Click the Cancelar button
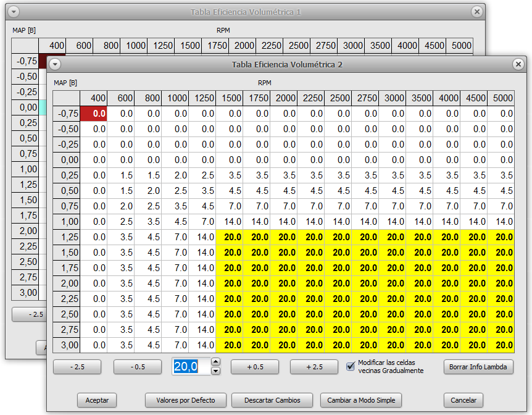This screenshot has height=415, width=532. point(463,400)
